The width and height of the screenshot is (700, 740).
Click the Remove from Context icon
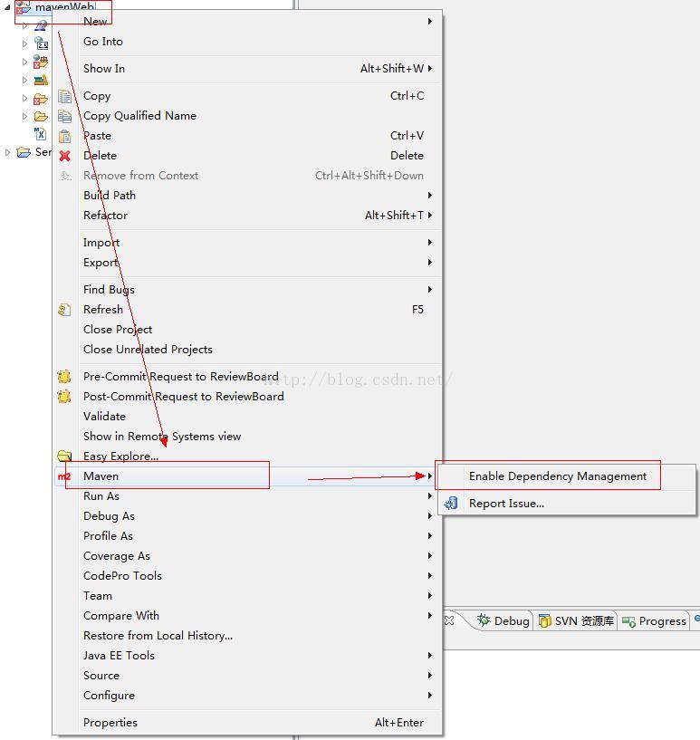tap(64, 176)
